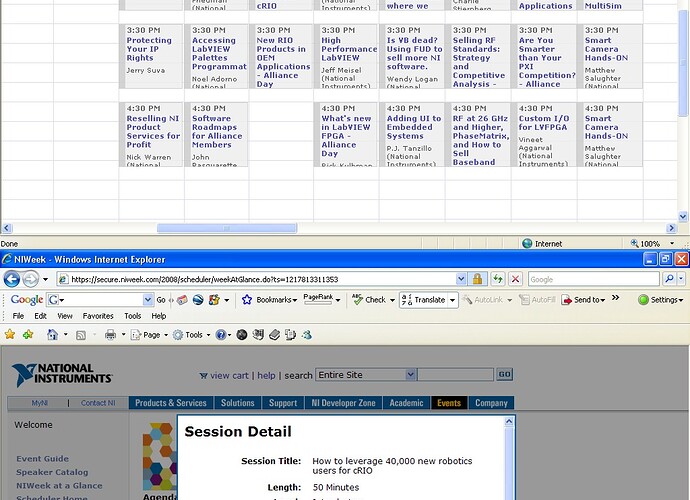Open the 100% zoom level dropdown arrow
Image resolution: width=690 pixels, height=500 pixels.
coord(672,243)
